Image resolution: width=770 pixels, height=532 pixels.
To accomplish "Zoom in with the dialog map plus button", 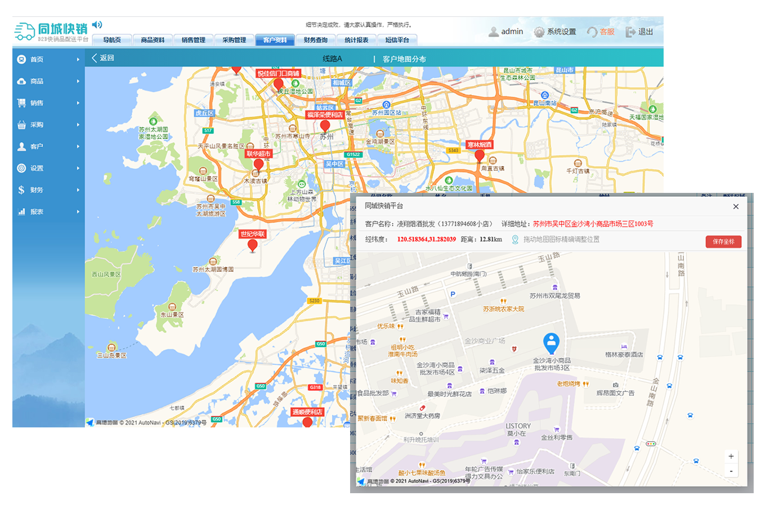I will (731, 457).
